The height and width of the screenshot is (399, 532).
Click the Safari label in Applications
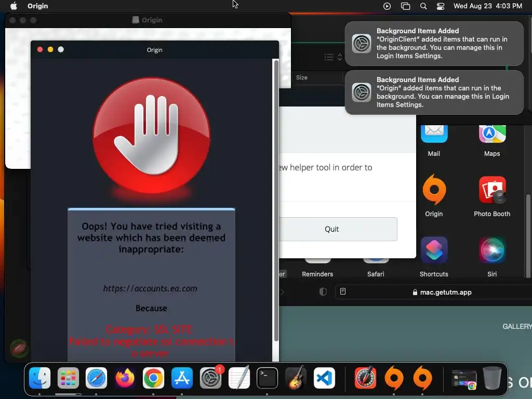(x=376, y=274)
